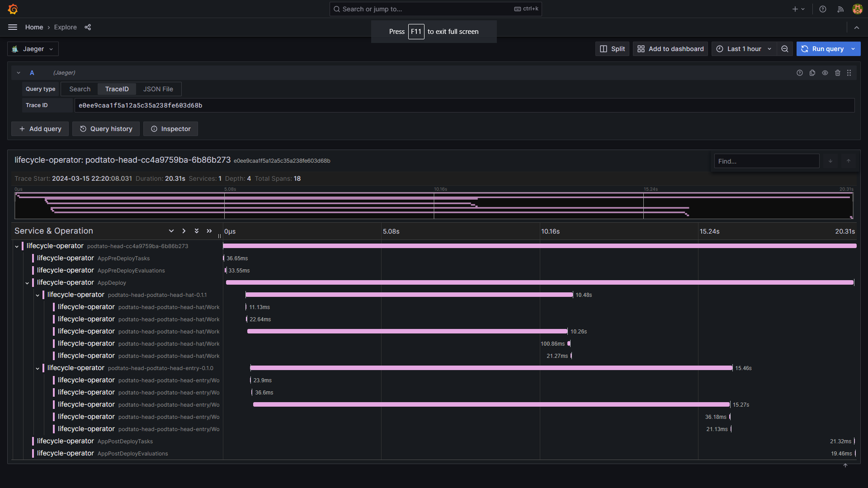This screenshot has height=488, width=868.
Task: Open the help question mark icon
Action: (823, 9)
